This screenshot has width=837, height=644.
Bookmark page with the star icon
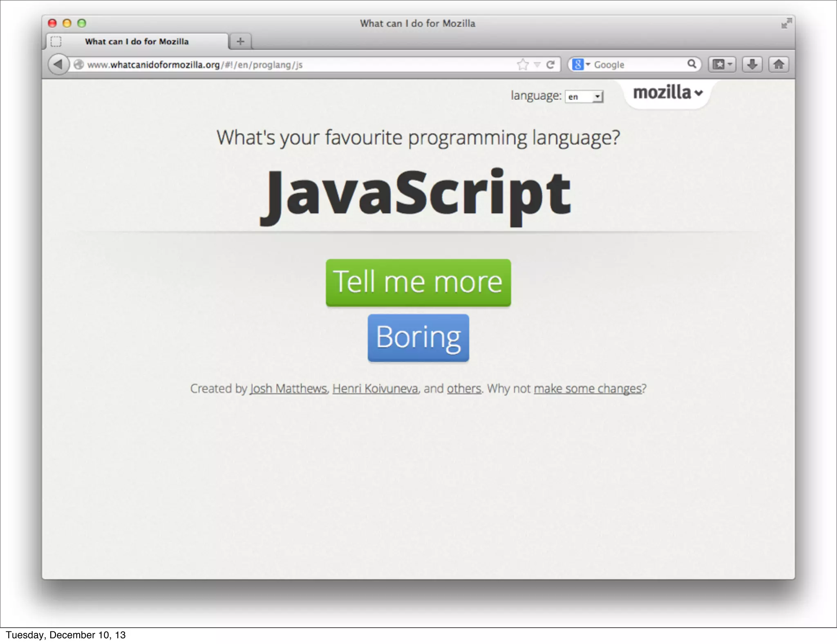523,64
